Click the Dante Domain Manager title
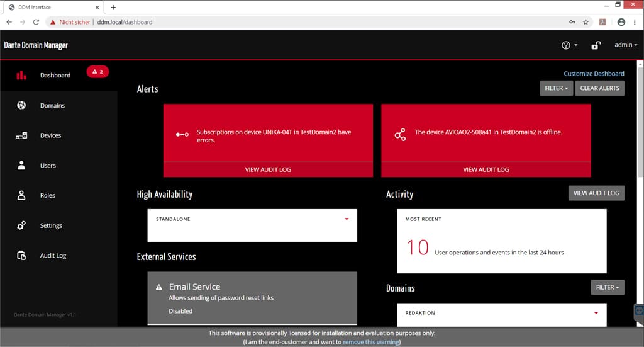The image size is (644, 347). 36,45
